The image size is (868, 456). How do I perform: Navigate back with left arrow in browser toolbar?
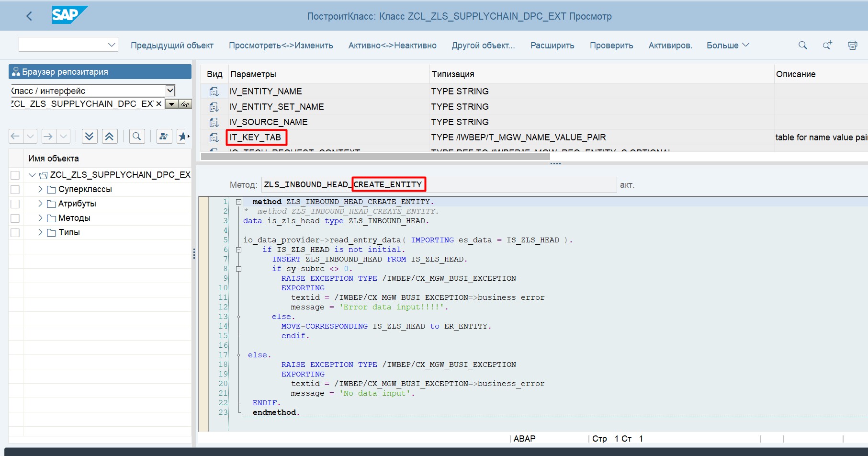[15, 137]
